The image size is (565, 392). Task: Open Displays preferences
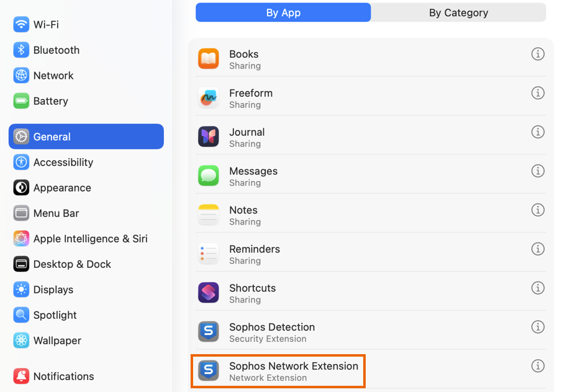(55, 289)
